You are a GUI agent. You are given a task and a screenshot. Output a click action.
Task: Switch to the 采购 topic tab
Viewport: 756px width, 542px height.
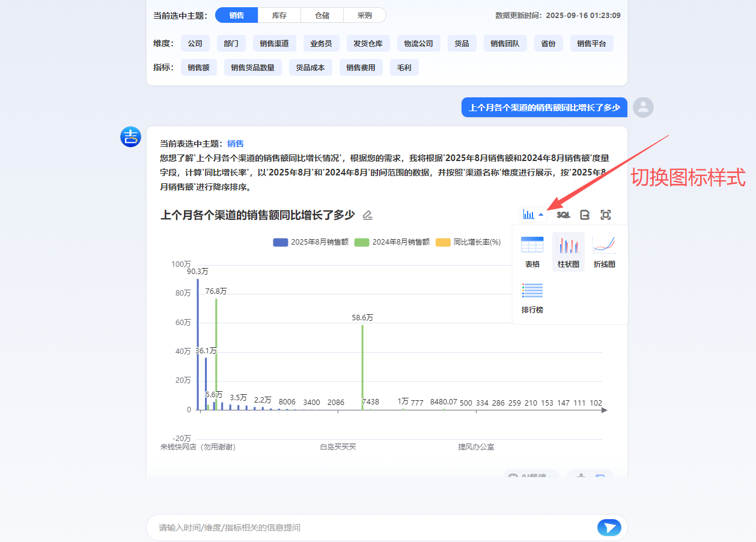(x=364, y=15)
